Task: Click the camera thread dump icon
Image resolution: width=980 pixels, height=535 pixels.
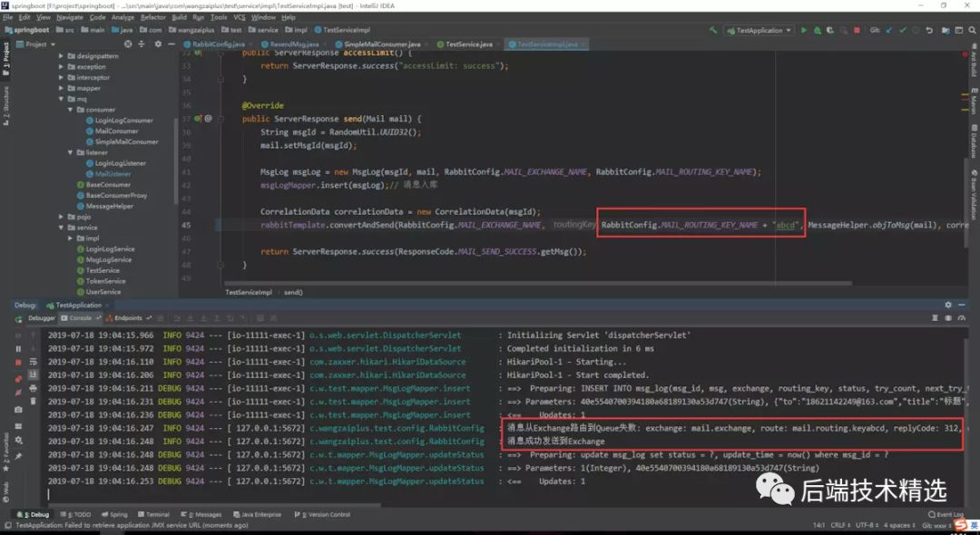Action: click(x=17, y=409)
